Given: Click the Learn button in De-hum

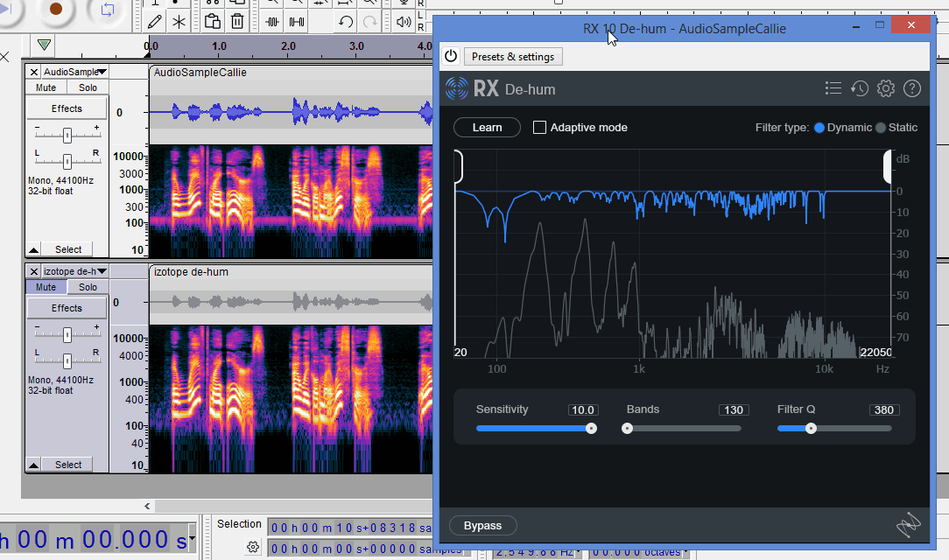Looking at the screenshot, I should [x=488, y=128].
